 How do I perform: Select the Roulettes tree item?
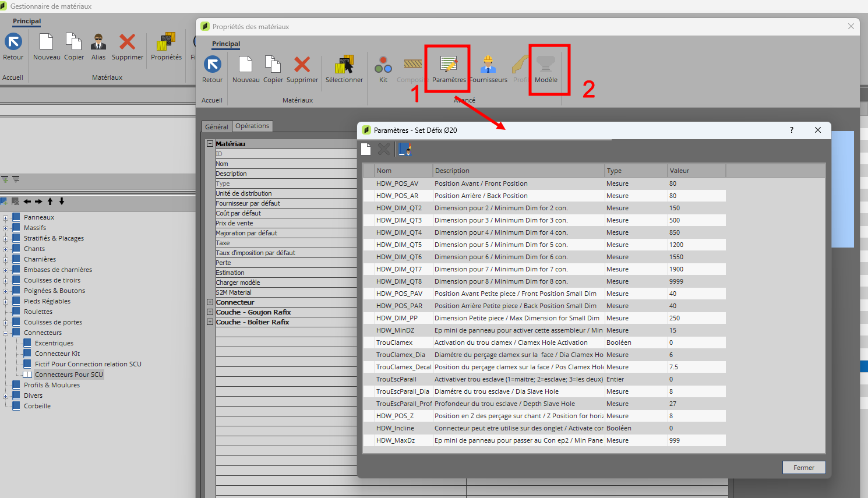click(38, 312)
